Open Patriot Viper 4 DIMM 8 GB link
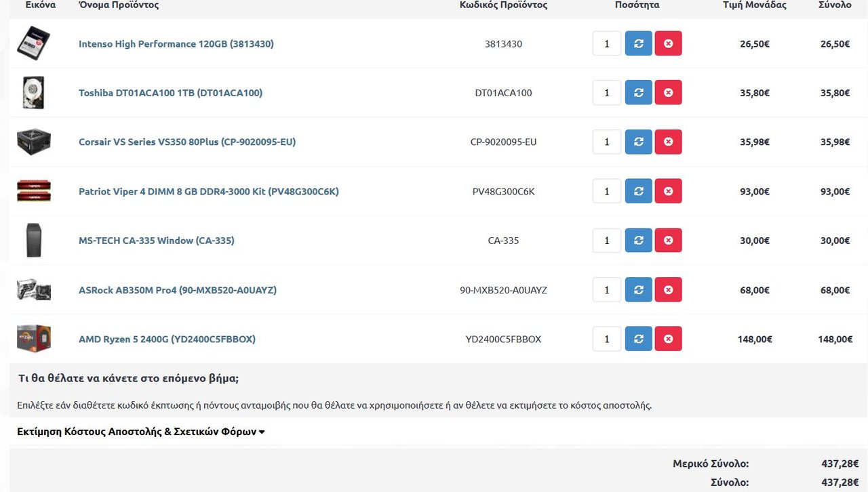Screen dimensions: 868x492 [209, 192]
